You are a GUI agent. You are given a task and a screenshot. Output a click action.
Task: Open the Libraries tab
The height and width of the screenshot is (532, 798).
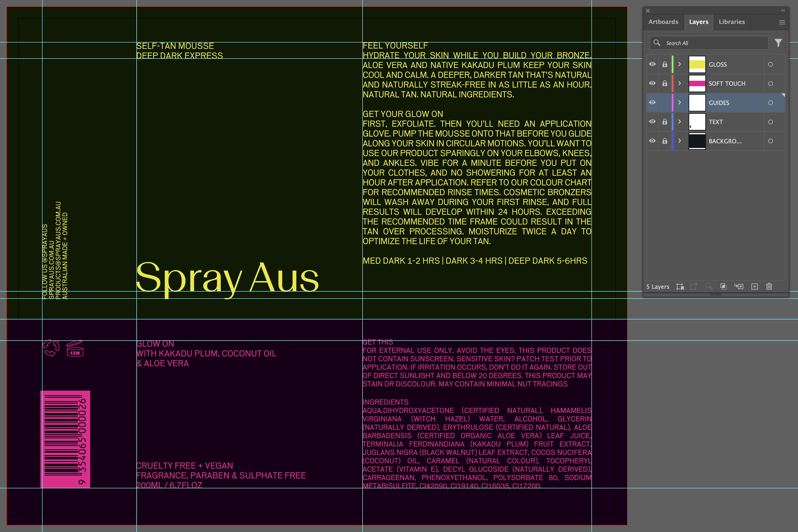[732, 22]
